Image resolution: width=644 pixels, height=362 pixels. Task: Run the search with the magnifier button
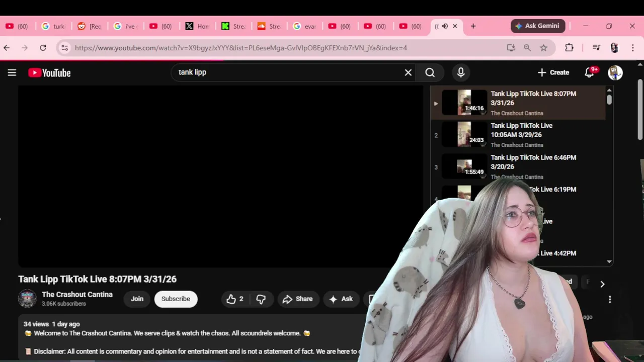pos(430,72)
